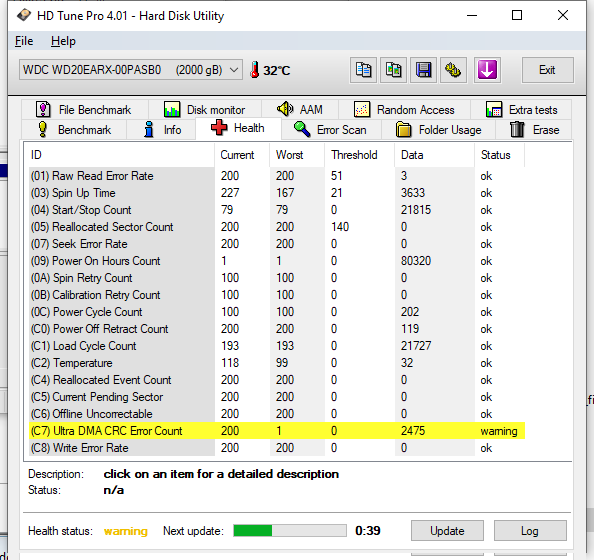Click the purple down-arrow tray icon

pyautogui.click(x=487, y=70)
